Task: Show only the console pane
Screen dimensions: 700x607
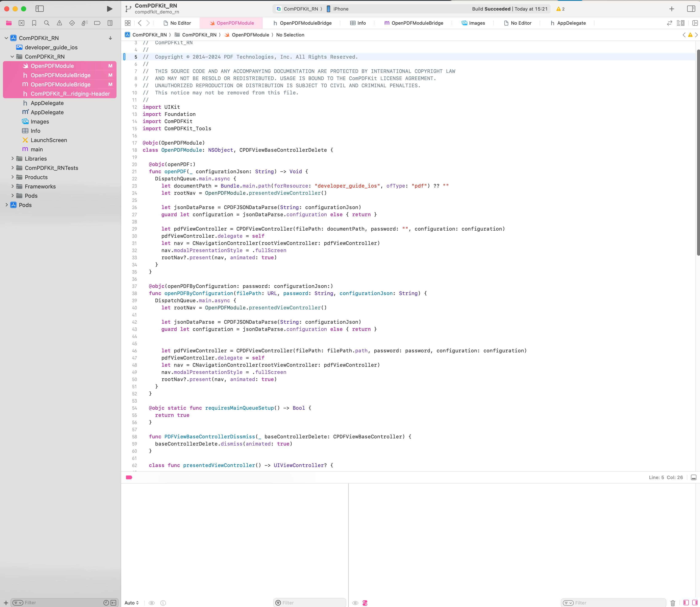Action: tap(695, 603)
